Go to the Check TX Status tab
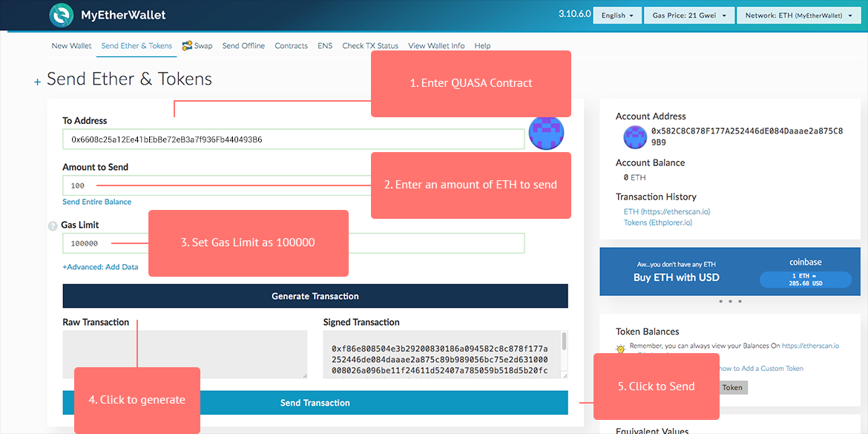Viewport: 868px width, 434px height. [x=370, y=46]
